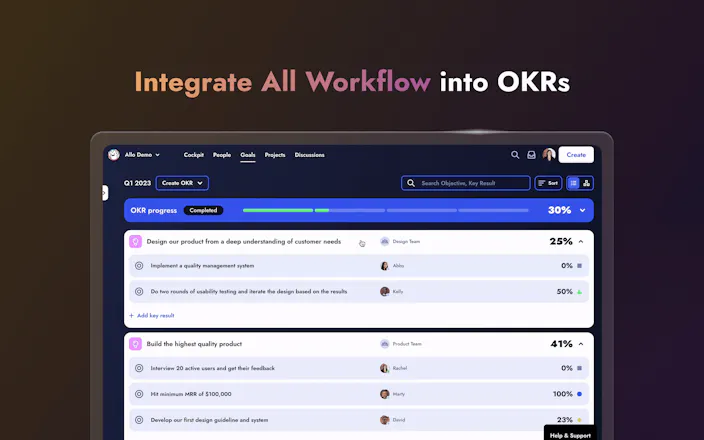704x440 pixels.
Task: Click the OKR progress bar
Action: pos(386,210)
